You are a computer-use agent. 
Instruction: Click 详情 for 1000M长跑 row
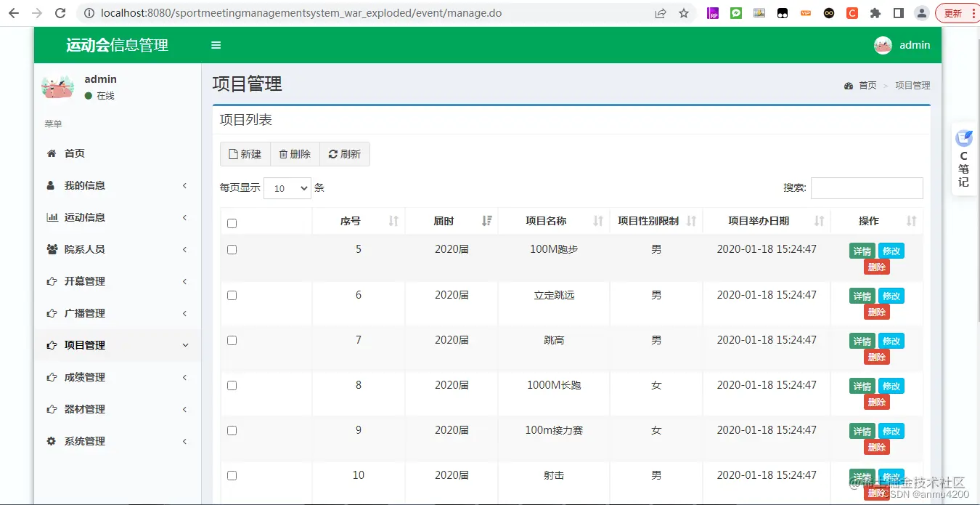pos(862,386)
